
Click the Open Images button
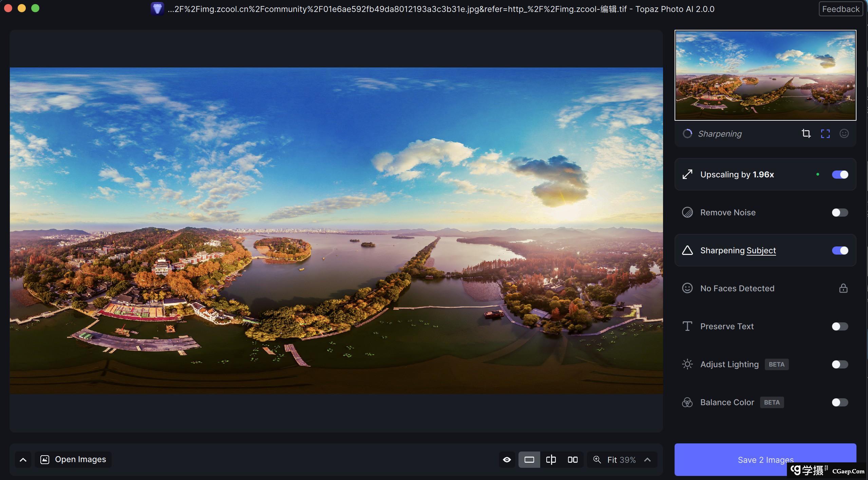pyautogui.click(x=73, y=460)
